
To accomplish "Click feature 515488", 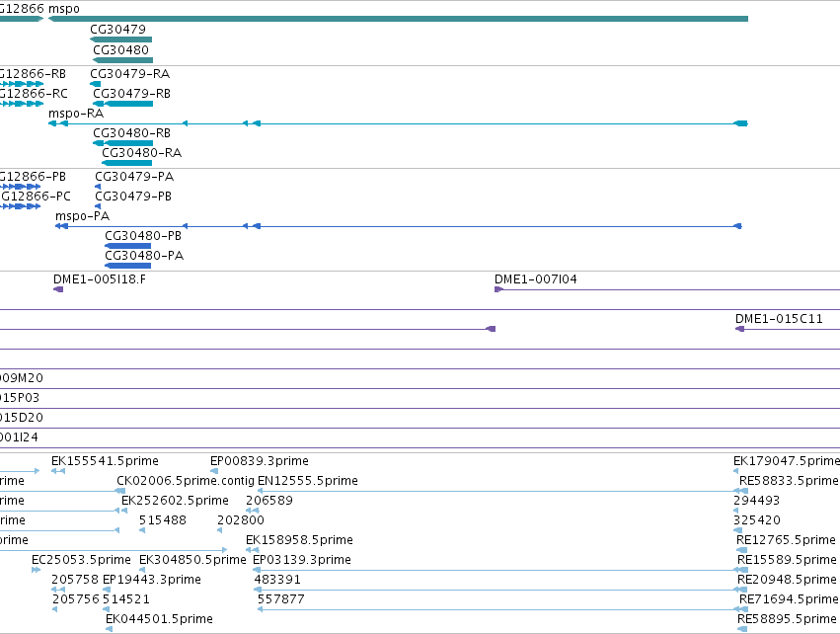I will [x=163, y=520].
